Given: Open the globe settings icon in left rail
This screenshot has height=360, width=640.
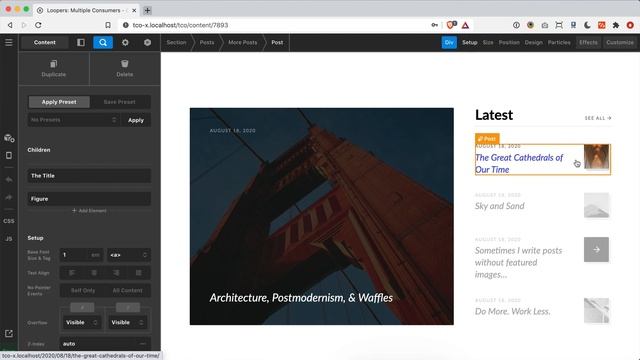Looking at the screenshot, I should click(9, 138).
